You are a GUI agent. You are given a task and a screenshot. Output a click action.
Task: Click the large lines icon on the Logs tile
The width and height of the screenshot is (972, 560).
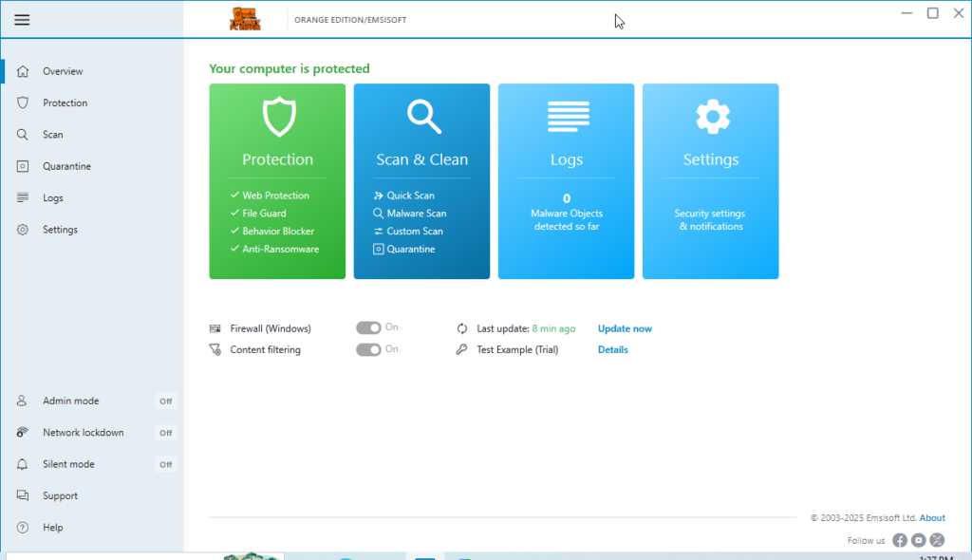pos(568,117)
